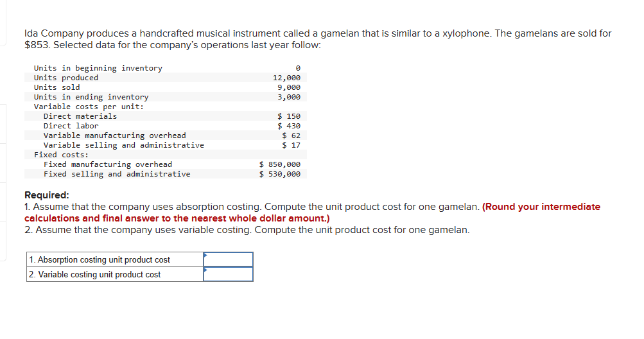Click the 'Units produced' value 12,000

pyautogui.click(x=286, y=78)
